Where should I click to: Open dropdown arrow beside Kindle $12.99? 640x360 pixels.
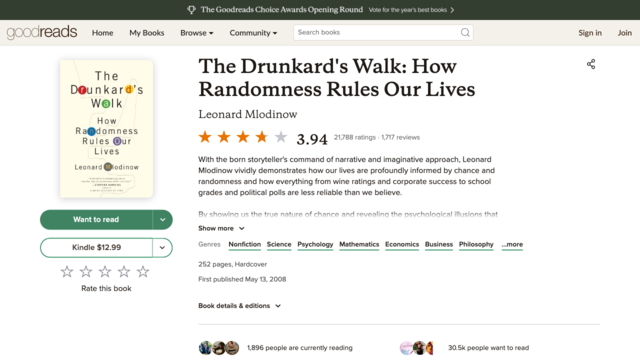(x=162, y=247)
